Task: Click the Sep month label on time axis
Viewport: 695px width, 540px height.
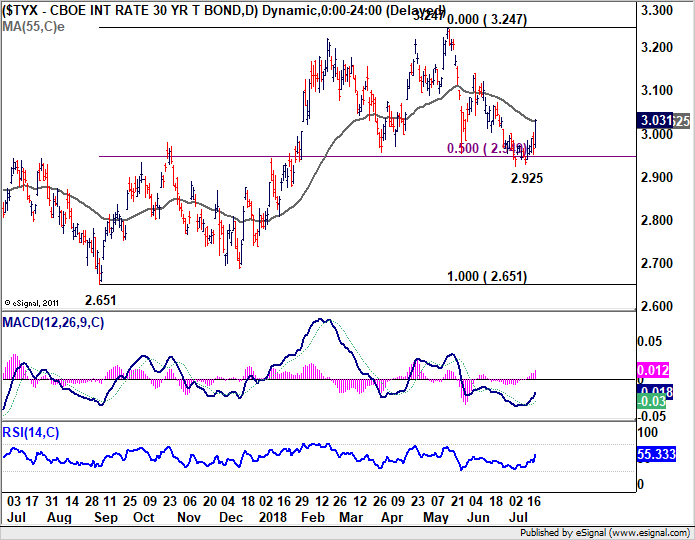Action: coord(106,517)
